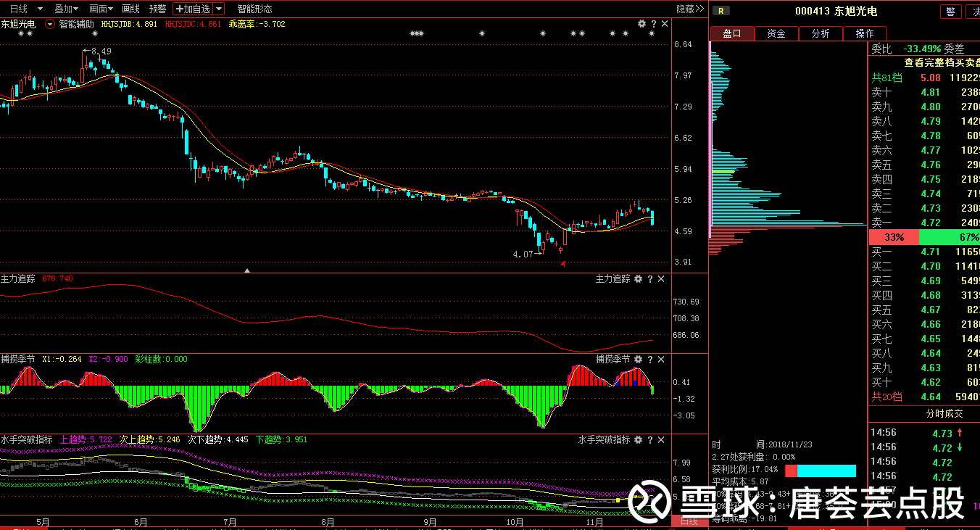Switch to the 盘口 tab
The width and height of the screenshot is (980, 530).
(x=732, y=33)
